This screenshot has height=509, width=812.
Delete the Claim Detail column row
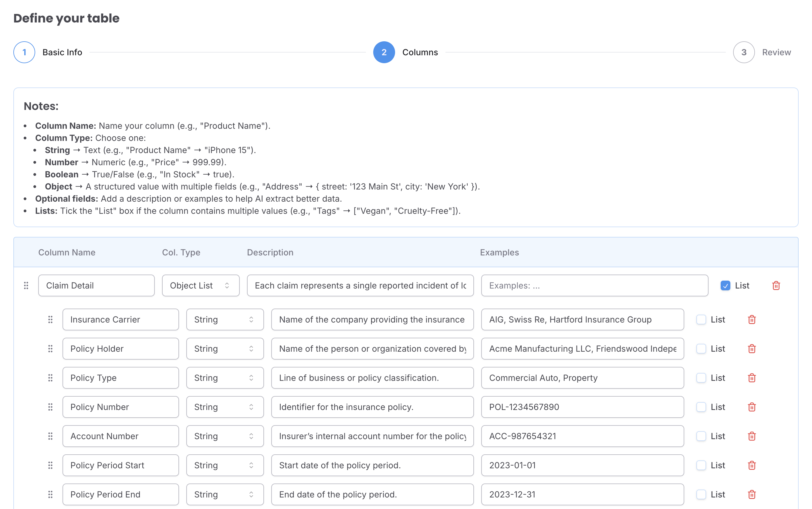point(776,285)
